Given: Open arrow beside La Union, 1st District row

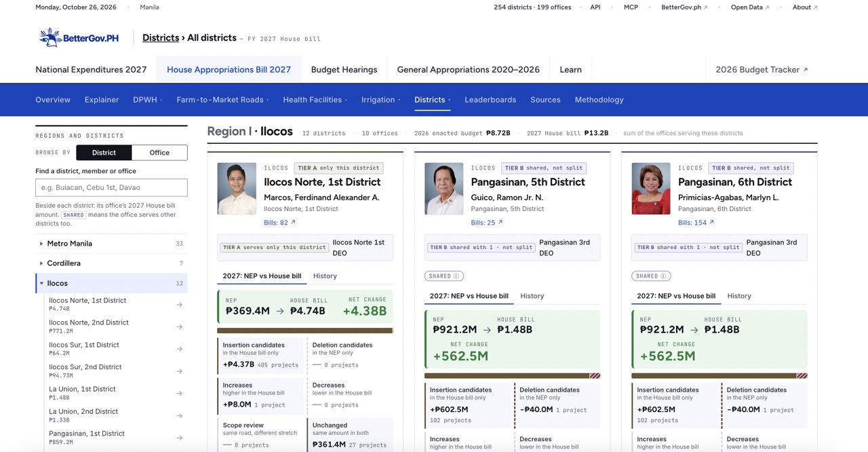Looking at the screenshot, I should (x=180, y=394).
